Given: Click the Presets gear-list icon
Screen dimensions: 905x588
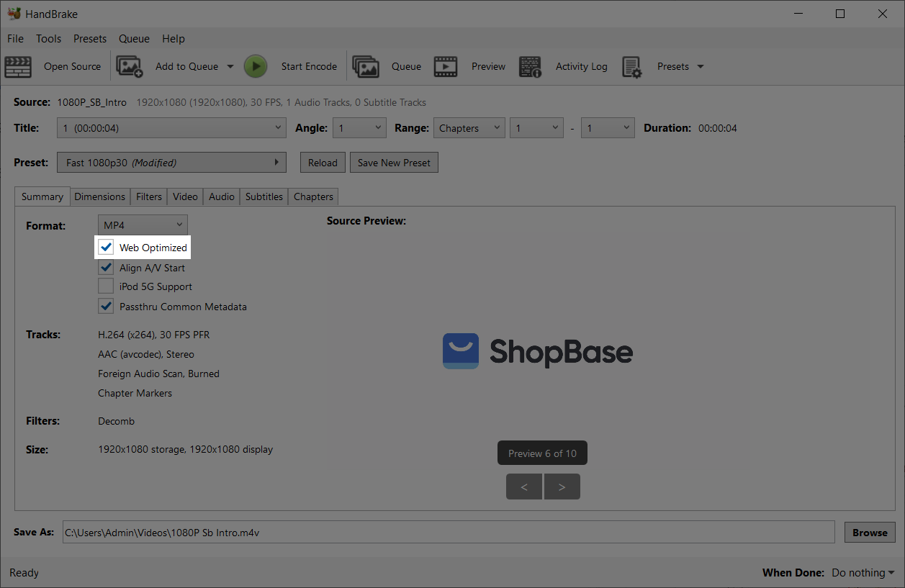Looking at the screenshot, I should point(631,66).
